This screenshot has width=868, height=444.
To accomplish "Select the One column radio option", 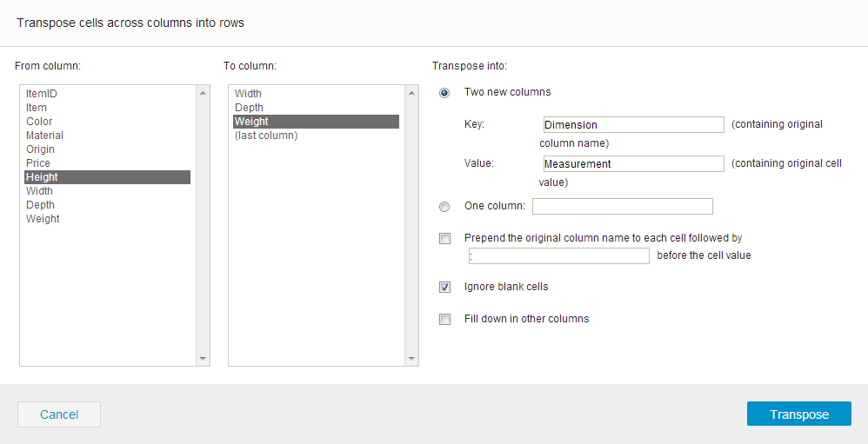I will 445,207.
